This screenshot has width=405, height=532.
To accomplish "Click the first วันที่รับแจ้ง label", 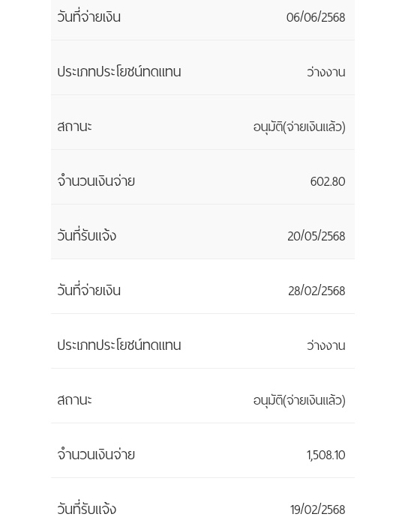I will (86, 235).
